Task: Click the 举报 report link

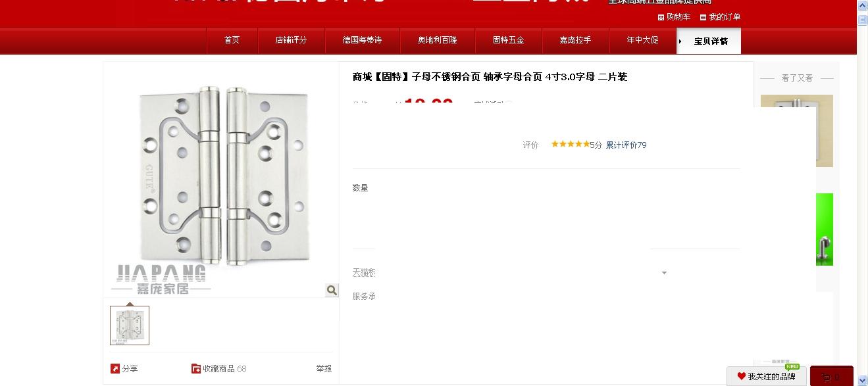Action: pos(324,369)
